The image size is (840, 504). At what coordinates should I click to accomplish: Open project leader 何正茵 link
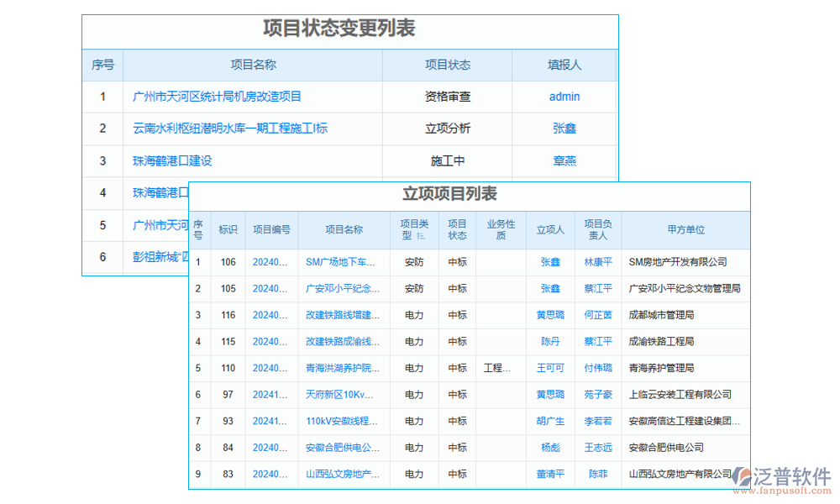598,315
